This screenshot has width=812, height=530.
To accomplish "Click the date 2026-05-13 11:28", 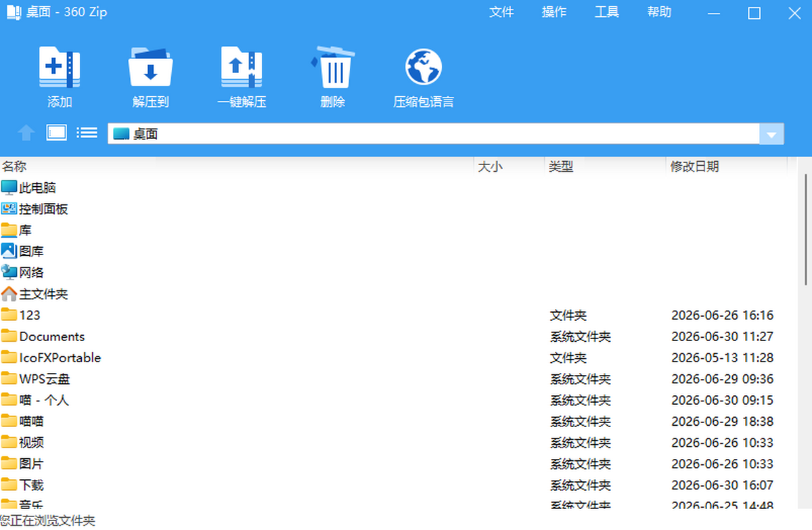I will tap(722, 357).
